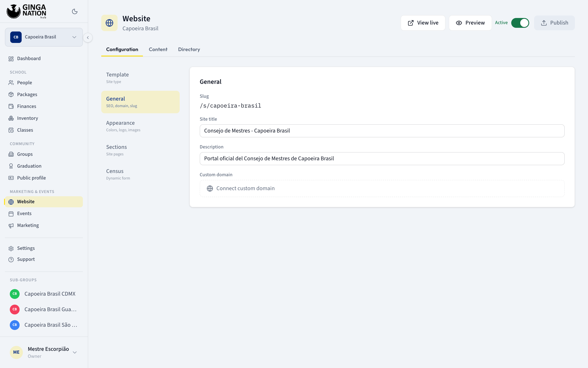
Task: Toggle the Active site switch
Action: tap(520, 23)
